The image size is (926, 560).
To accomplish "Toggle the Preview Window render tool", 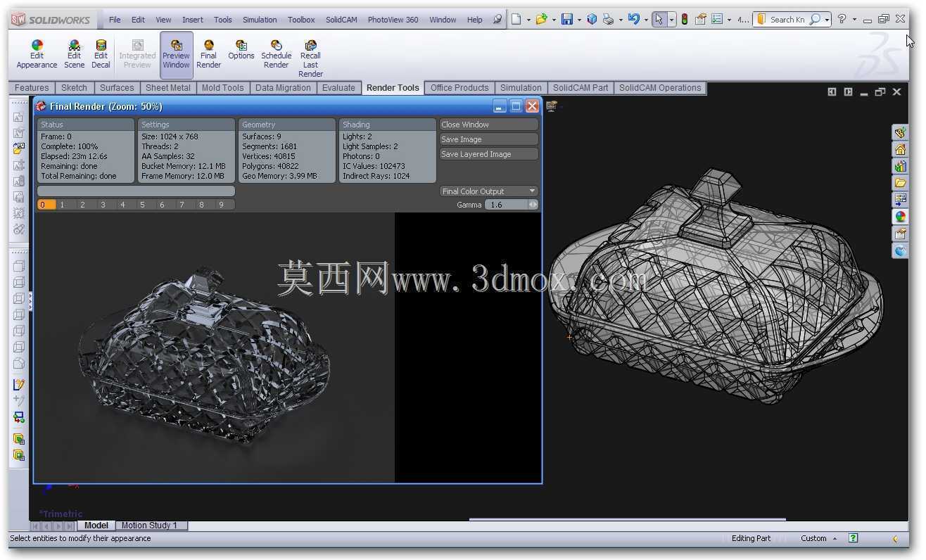I will (x=176, y=54).
